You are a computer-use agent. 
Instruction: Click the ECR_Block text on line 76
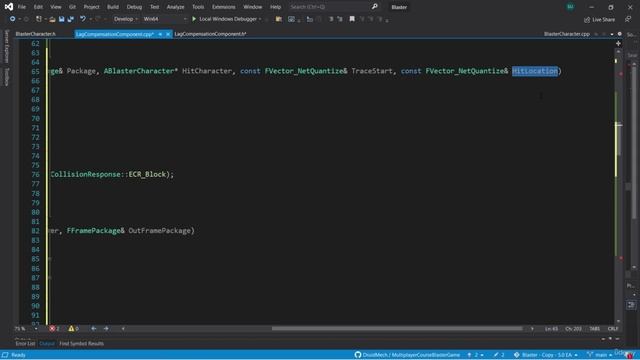tap(147, 174)
